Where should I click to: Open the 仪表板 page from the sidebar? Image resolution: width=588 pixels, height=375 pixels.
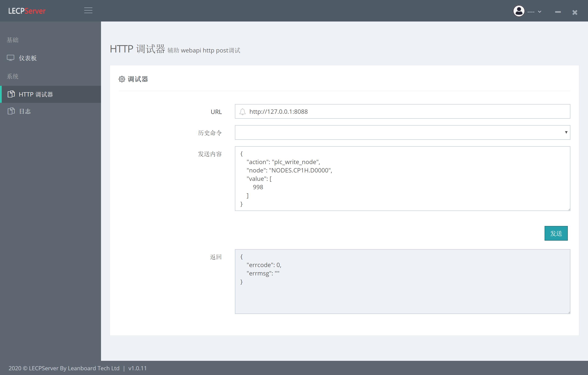click(x=28, y=58)
